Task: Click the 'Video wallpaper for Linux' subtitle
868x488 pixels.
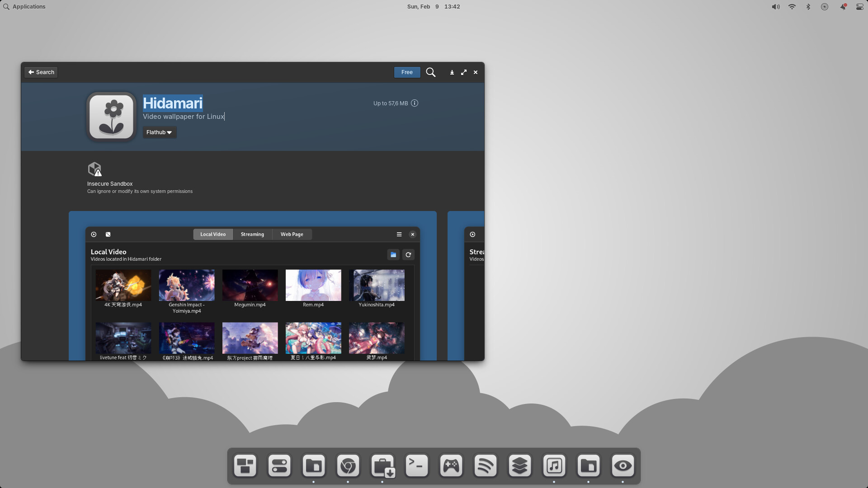Action: click(x=184, y=117)
